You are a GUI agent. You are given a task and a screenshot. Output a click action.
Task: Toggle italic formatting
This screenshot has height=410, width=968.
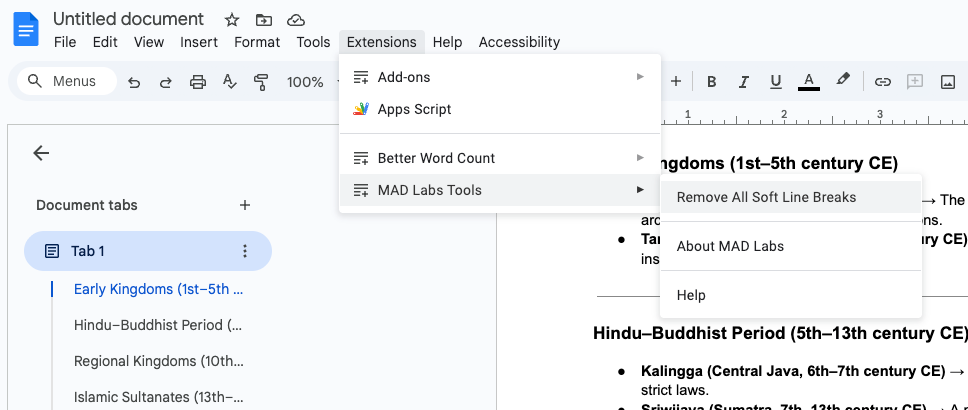coord(744,82)
